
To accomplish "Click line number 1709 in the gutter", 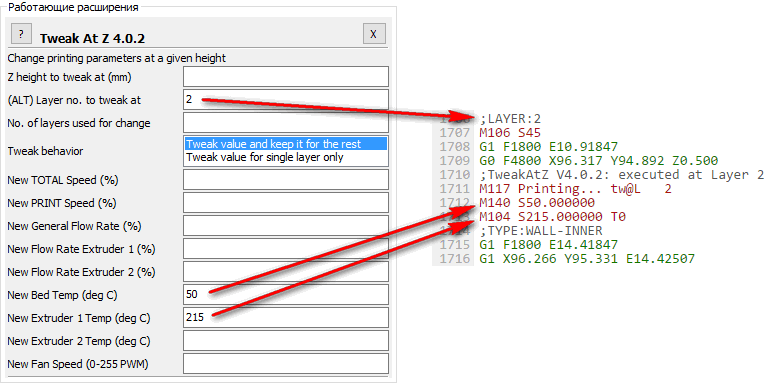I will pos(454,161).
